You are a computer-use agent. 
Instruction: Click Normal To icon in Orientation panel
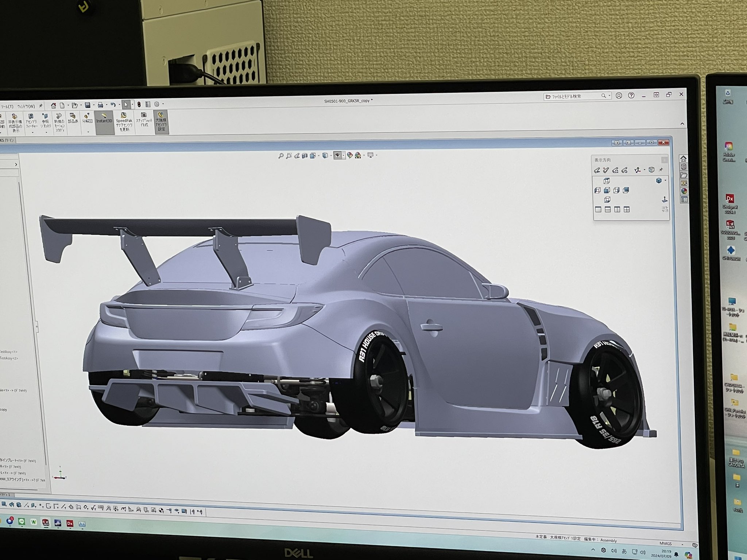[x=665, y=199]
